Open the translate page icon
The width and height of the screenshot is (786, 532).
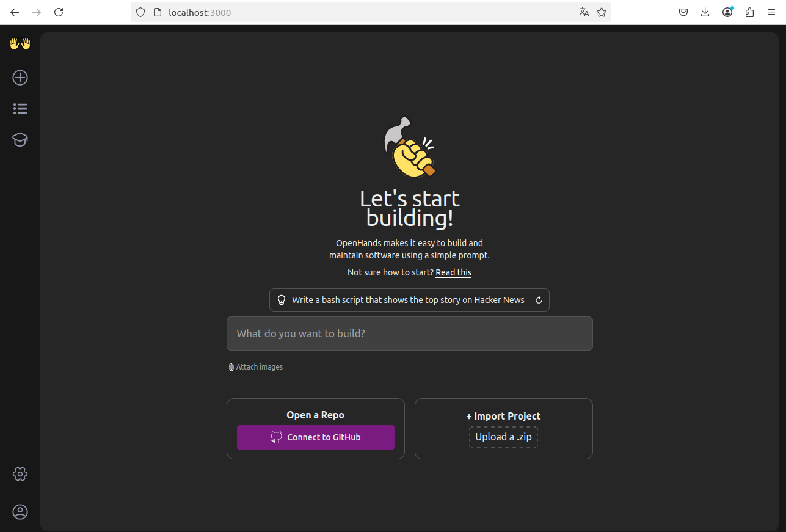(584, 12)
